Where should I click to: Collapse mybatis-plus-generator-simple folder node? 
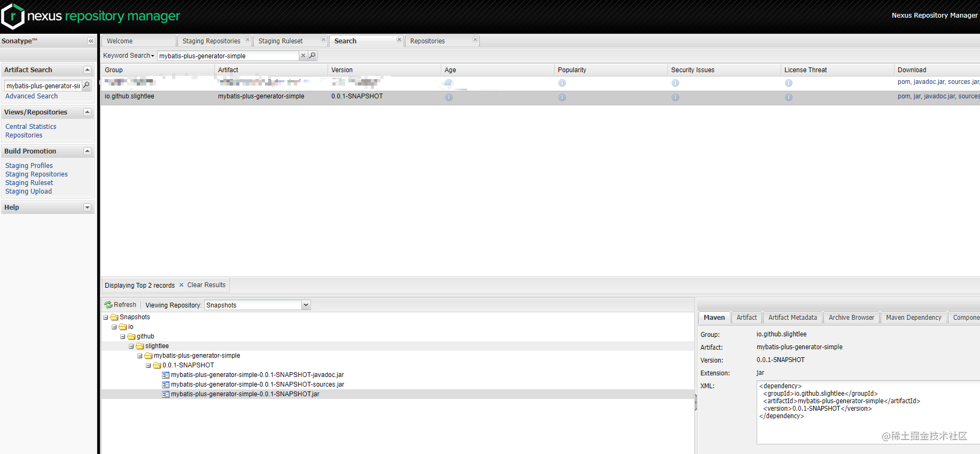[140, 356]
